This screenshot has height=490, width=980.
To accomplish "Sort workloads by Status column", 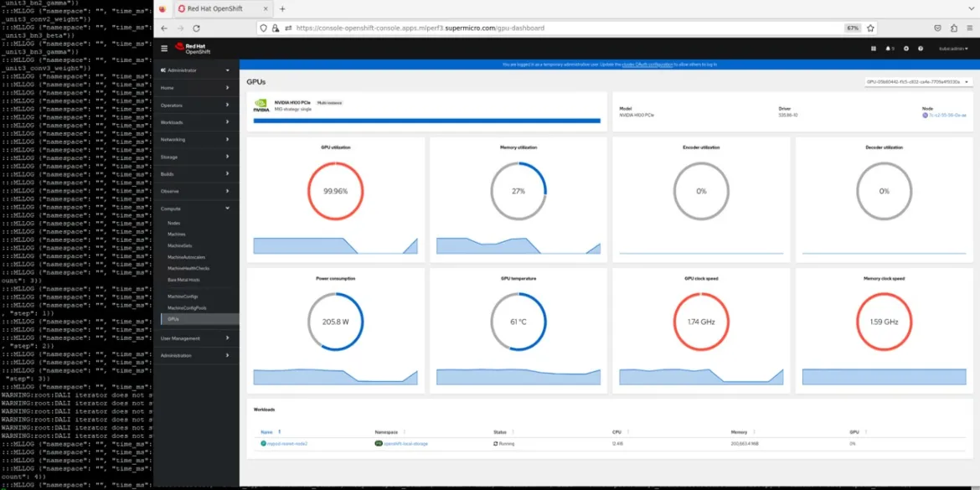I will [503, 432].
